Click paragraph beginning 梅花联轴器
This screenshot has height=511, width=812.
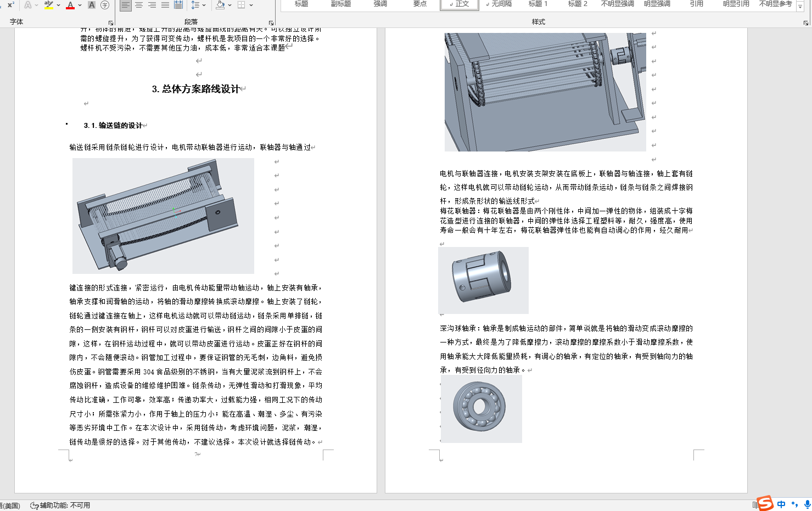[x=566, y=221]
